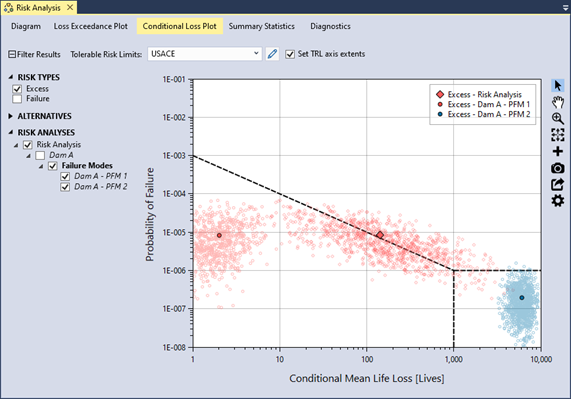The height and width of the screenshot is (399, 571).
Task: Collapse the Risk Analysis tree node
Action: click(x=16, y=145)
